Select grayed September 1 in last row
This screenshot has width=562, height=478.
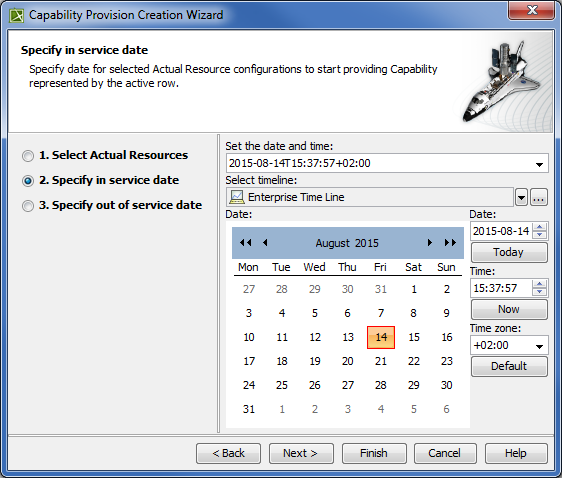coord(282,409)
